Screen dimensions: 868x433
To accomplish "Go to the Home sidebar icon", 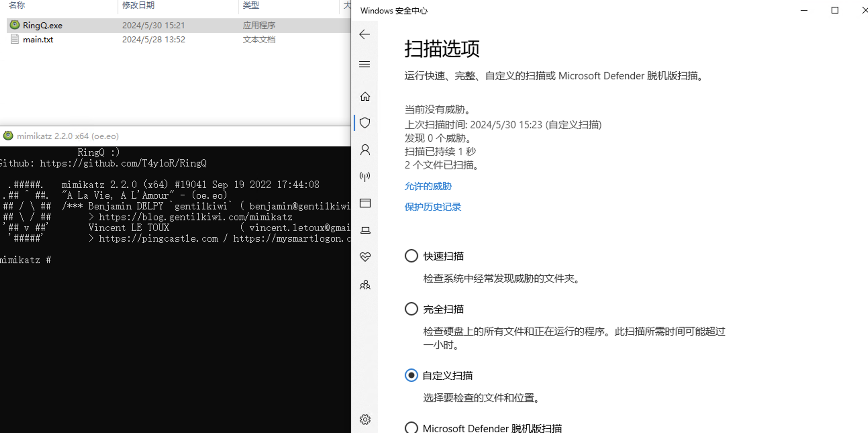I will (x=365, y=97).
